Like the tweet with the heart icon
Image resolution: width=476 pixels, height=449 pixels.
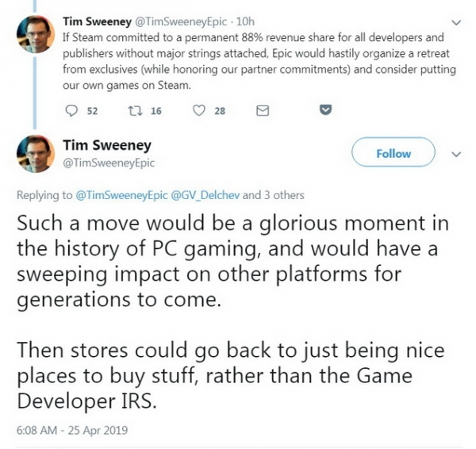click(198, 112)
